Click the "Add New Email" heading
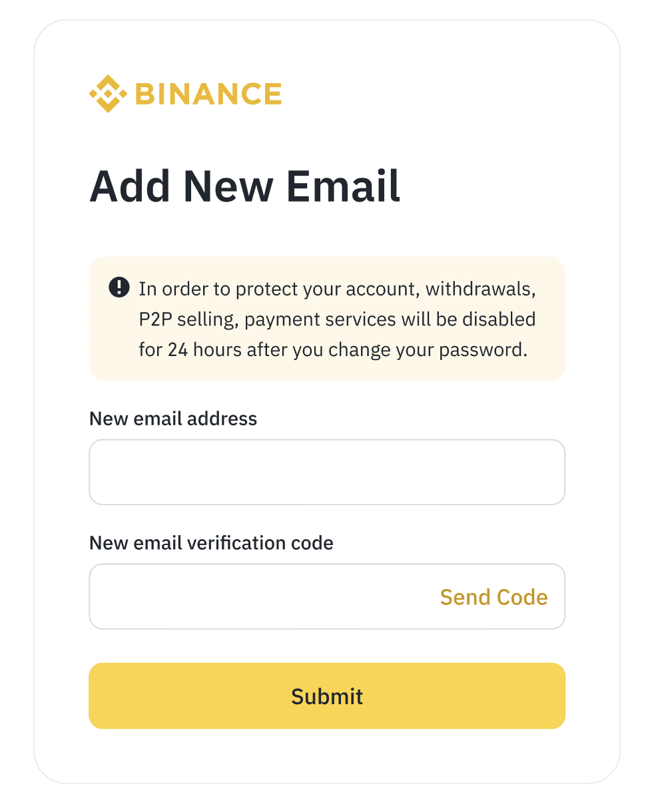The image size is (658, 812). coord(244,186)
